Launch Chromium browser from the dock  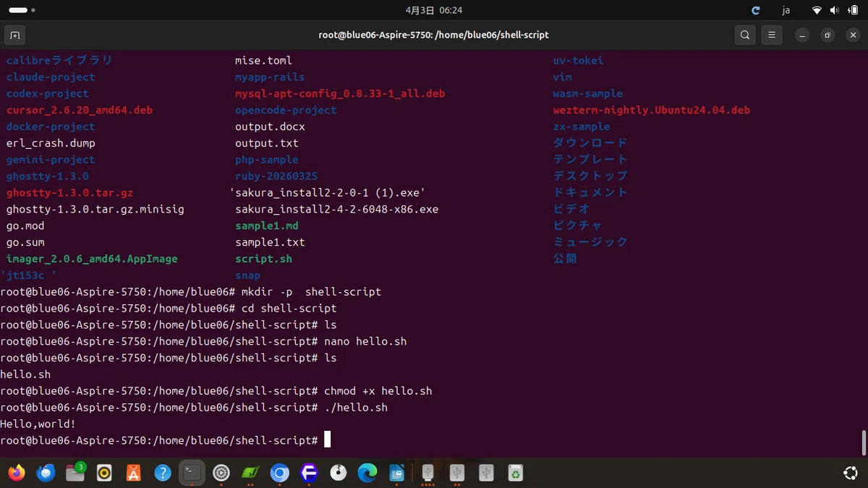280,473
